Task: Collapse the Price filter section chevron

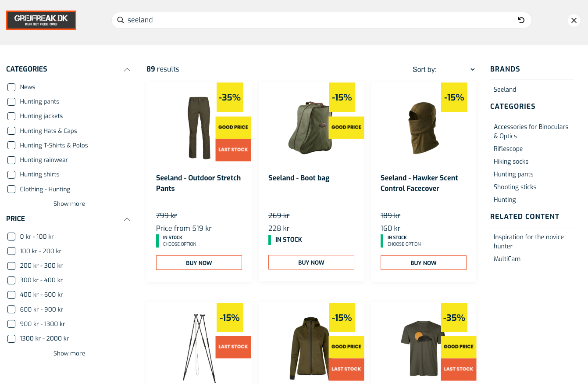Action: (127, 219)
